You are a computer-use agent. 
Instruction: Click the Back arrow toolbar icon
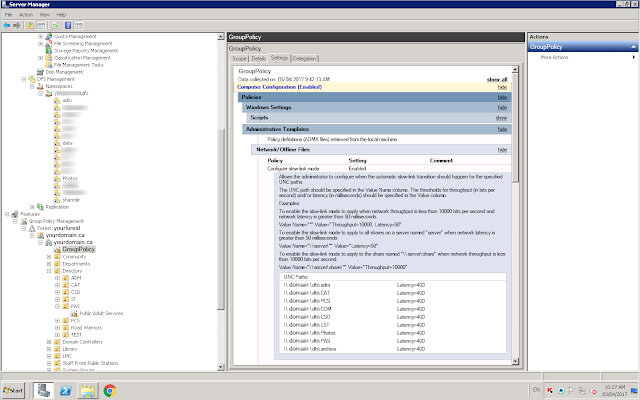coord(7,25)
